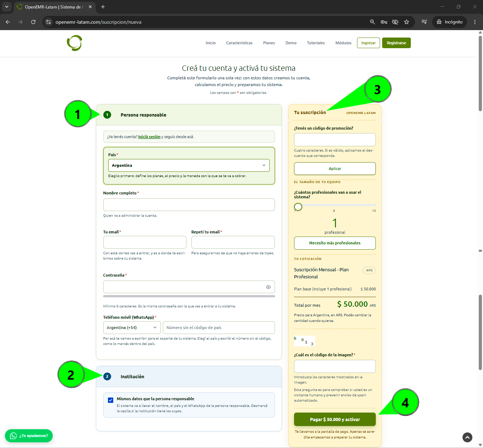
Task: Open browser zoom magnifier icon
Action: (372, 22)
